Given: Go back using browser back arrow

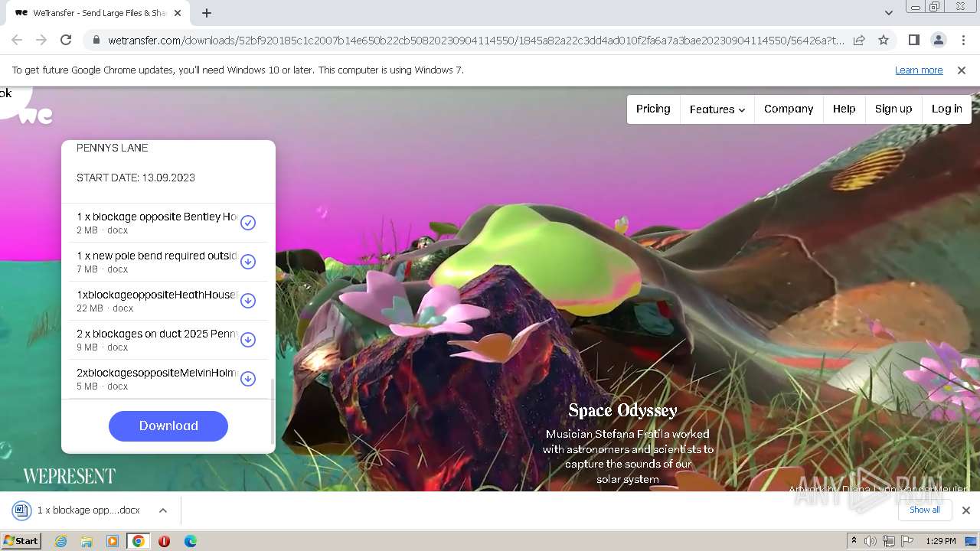Looking at the screenshot, I should [17, 40].
